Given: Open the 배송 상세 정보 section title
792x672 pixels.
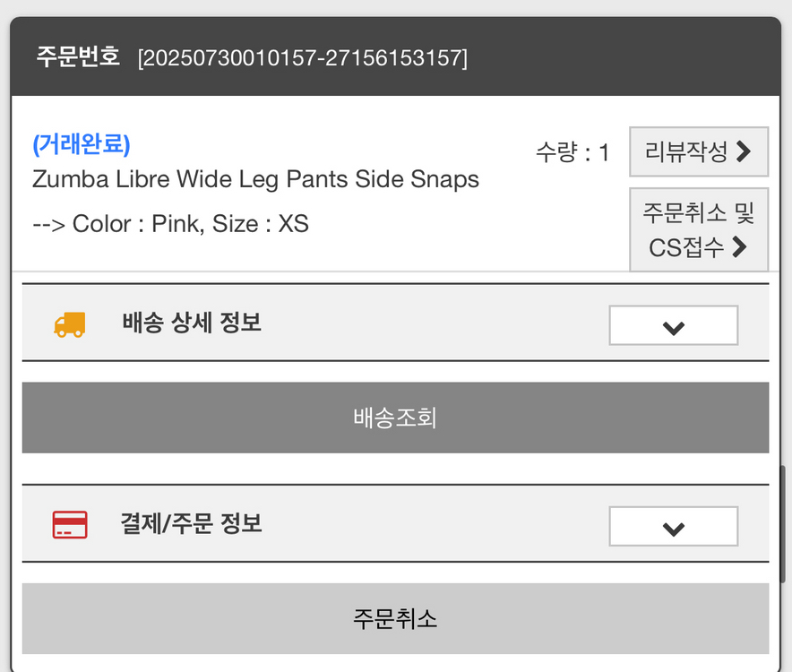Looking at the screenshot, I should point(192,323).
